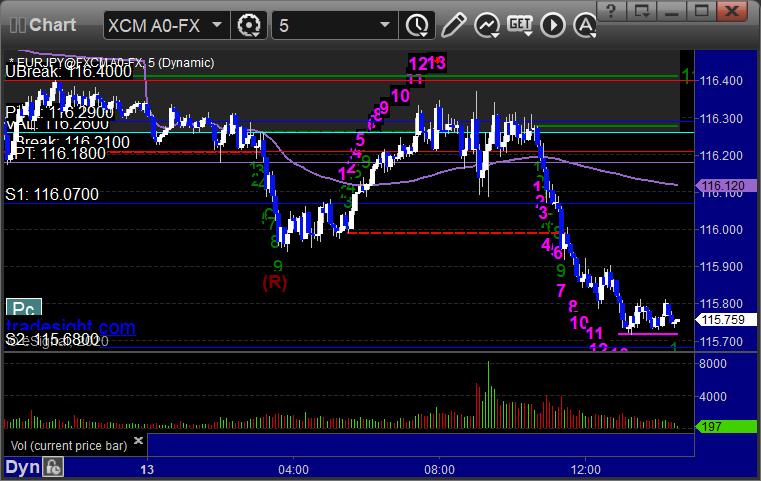Select the pencil drawing tools icon
Viewport: 761px width, 481px height.
[x=453, y=25]
